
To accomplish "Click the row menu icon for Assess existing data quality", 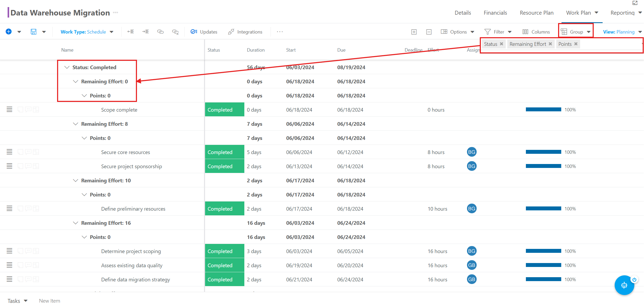I will click(9, 265).
